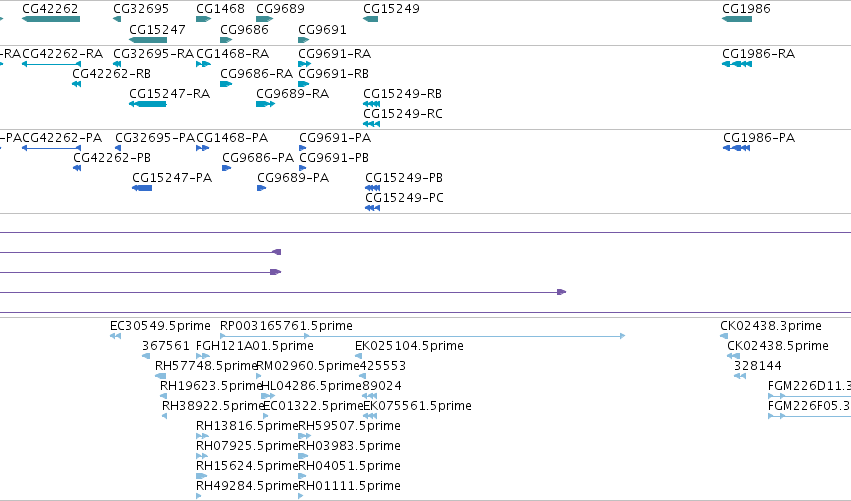Click the FGM226F05 EST label

[809, 406]
